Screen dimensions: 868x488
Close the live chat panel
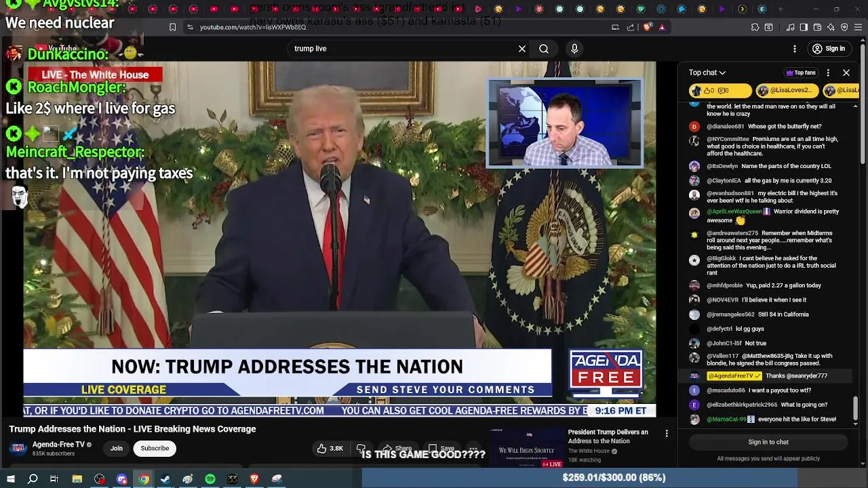[x=846, y=73]
